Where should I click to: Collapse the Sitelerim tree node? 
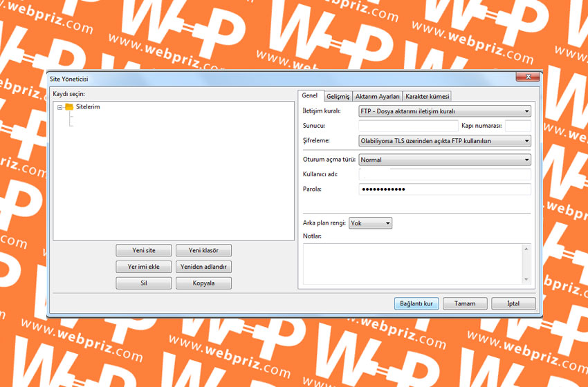(x=59, y=107)
